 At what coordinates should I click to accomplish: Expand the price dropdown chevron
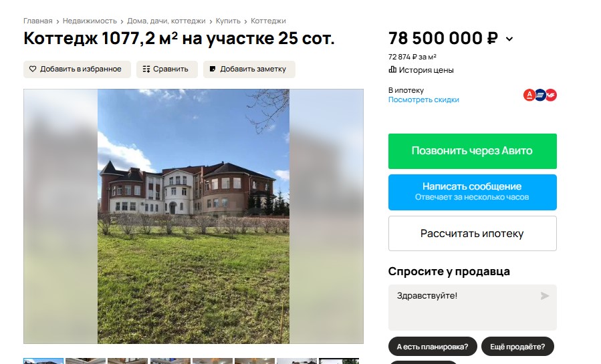click(x=509, y=39)
